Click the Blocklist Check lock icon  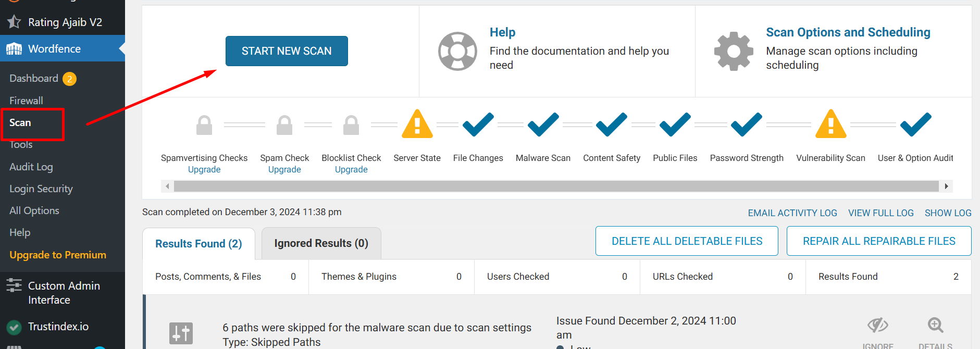coord(351,125)
